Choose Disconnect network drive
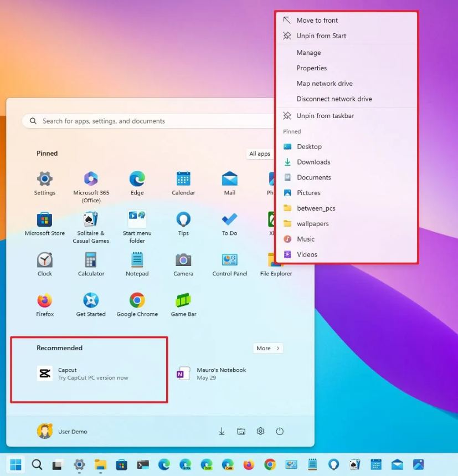This screenshot has width=458, height=476. click(x=346, y=99)
